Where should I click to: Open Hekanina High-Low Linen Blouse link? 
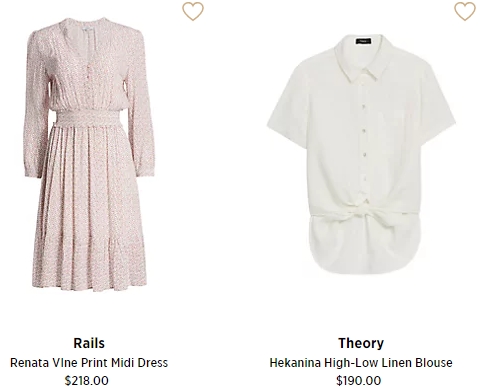(x=361, y=362)
